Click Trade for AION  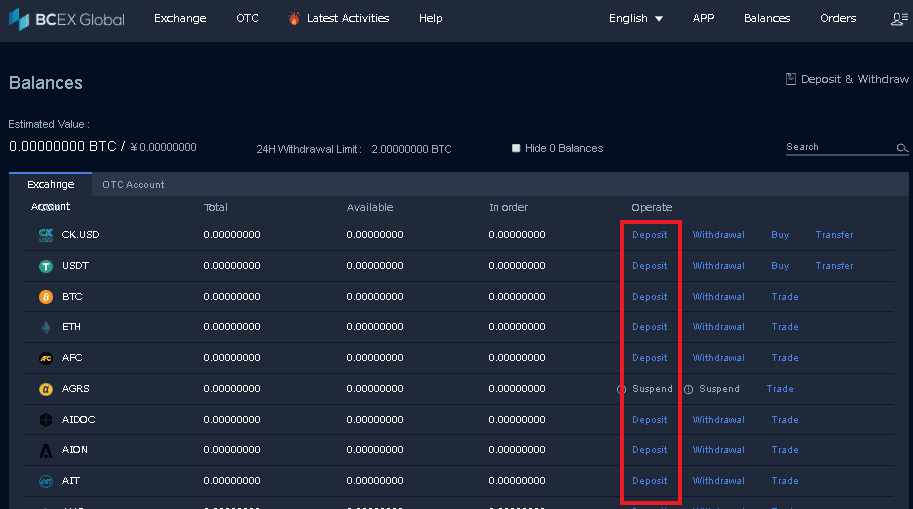785,450
